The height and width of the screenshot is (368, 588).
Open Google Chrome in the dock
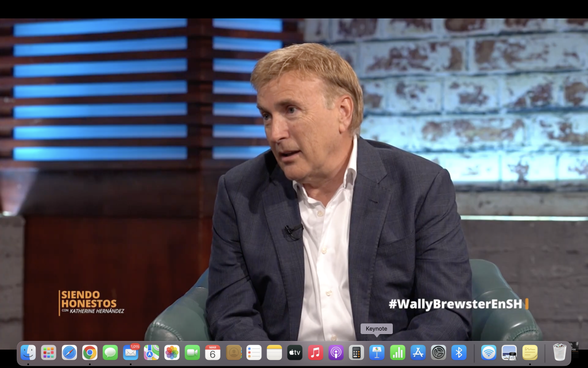[90, 352]
